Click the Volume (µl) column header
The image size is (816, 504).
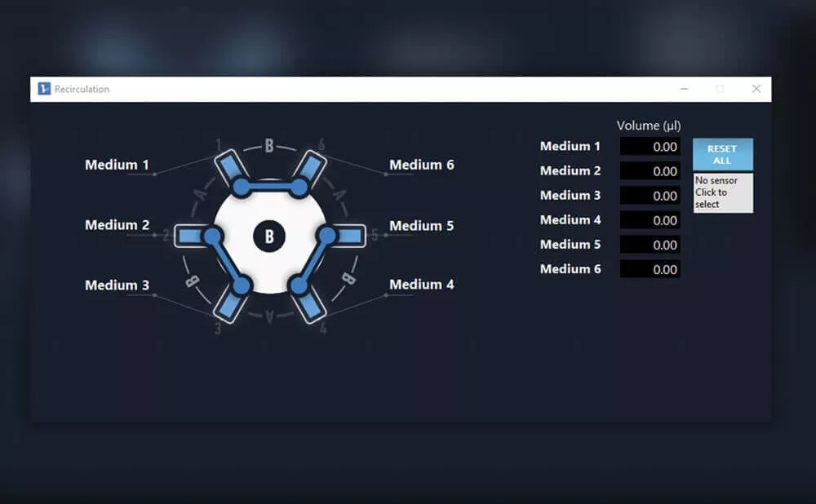coord(649,125)
